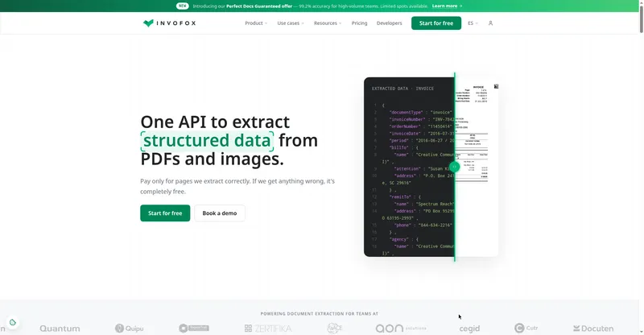Click Learn more in the banner
The width and height of the screenshot is (644, 335).
[x=448, y=6]
